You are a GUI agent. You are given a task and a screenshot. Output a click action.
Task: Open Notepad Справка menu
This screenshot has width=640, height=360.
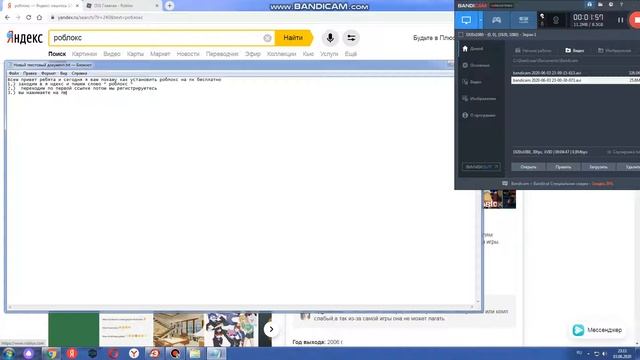pyautogui.click(x=79, y=73)
